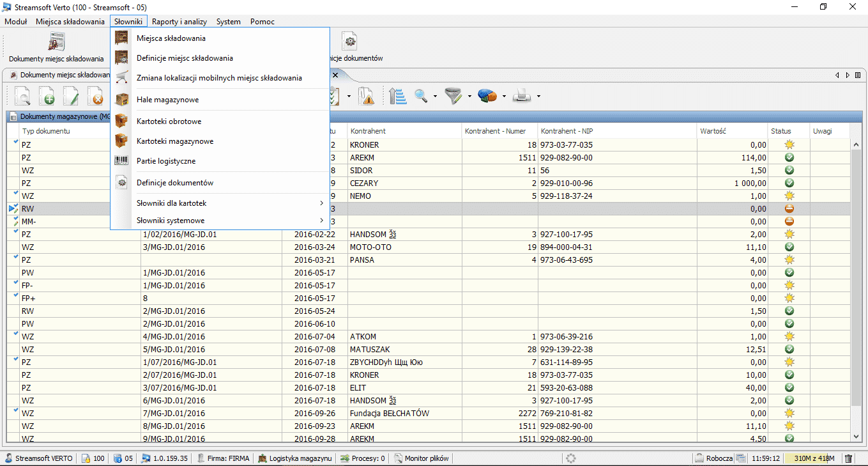Viewport: 868px width, 466px height.
Task: Click the loading spinner icon in status bar
Action: click(571, 458)
